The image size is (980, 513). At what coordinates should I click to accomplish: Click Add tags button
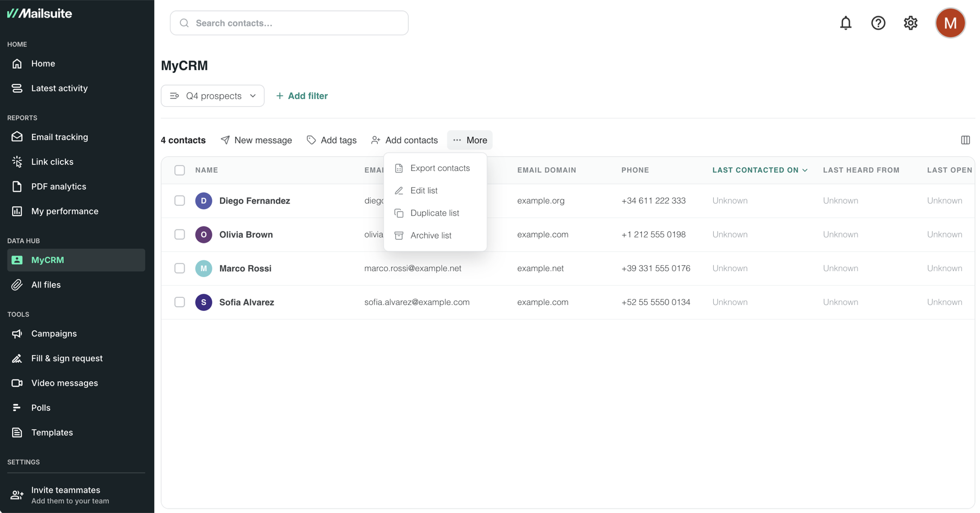pyautogui.click(x=332, y=140)
